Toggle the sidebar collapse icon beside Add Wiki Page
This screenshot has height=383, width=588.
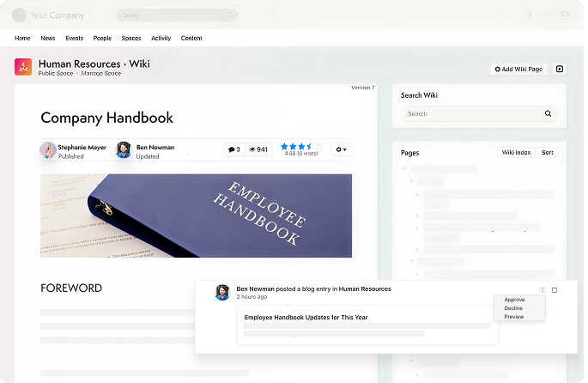coord(560,69)
